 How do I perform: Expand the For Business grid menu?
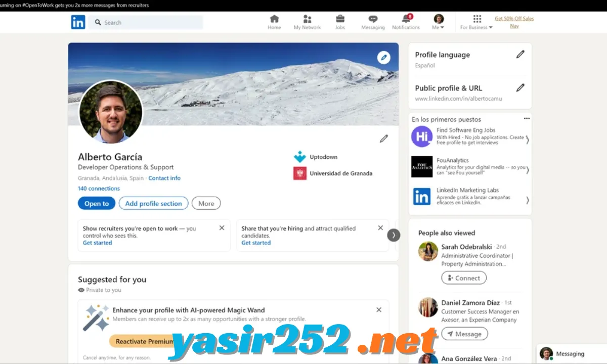476,22
